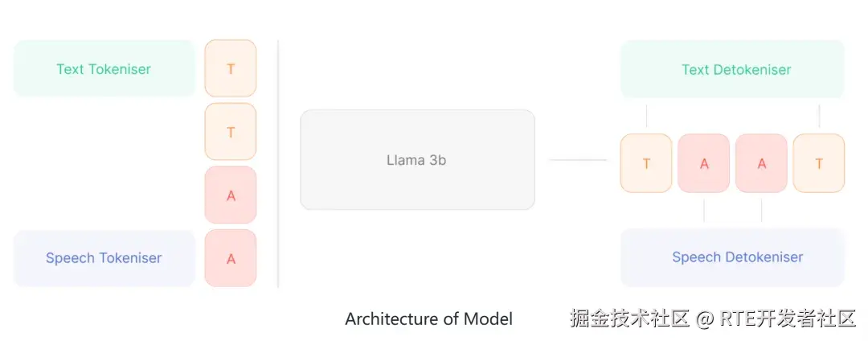Select the Speech Tokeniser box

tap(104, 258)
